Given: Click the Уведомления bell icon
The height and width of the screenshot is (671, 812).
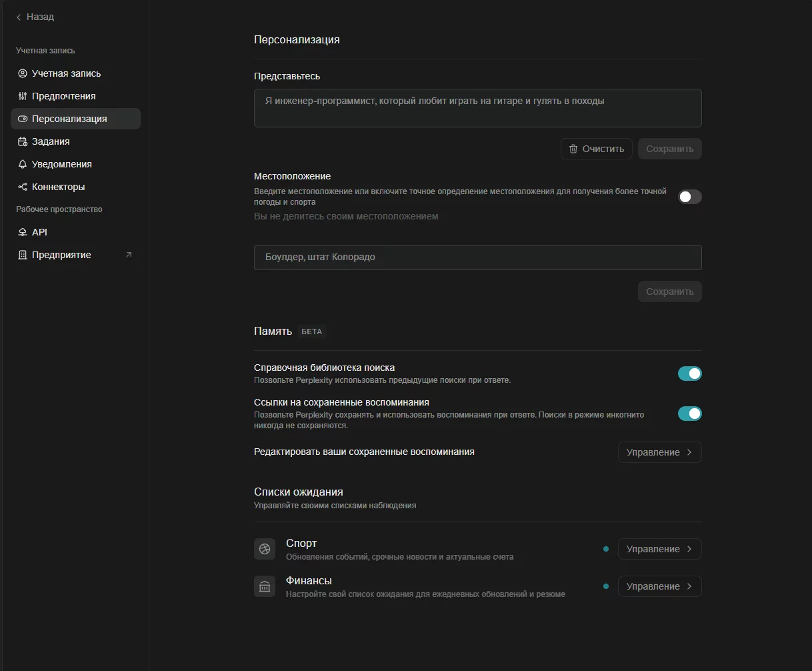Looking at the screenshot, I should (23, 164).
